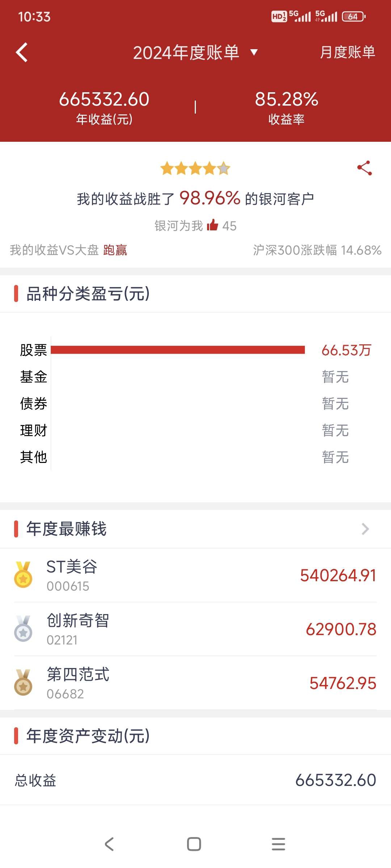Tap the gold medal icon beside ST美谷
The height and width of the screenshot is (868, 391).
coord(23,575)
